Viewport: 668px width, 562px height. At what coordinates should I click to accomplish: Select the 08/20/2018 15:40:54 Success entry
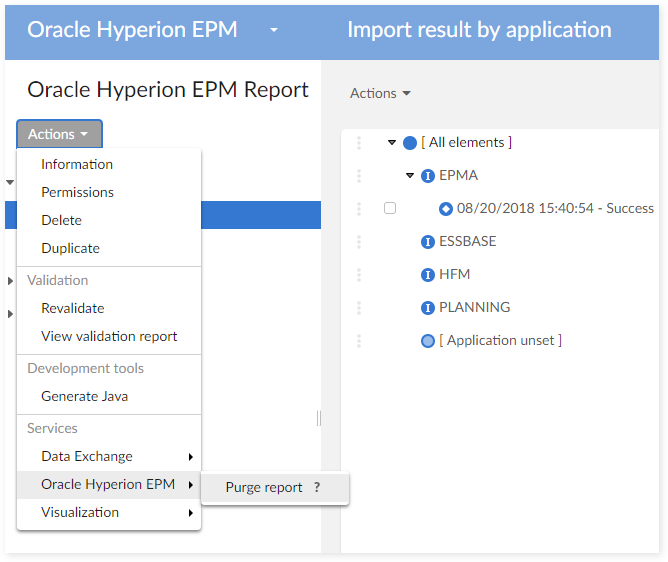[x=555, y=209]
